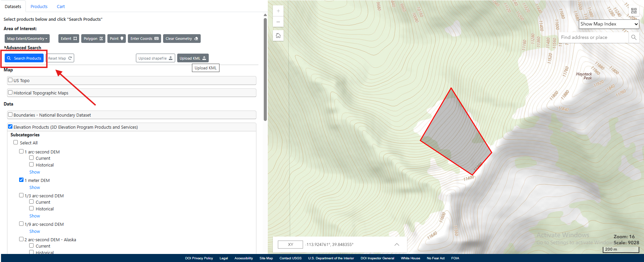This screenshot has width=644, height=262.
Task: Click the address search magnifier icon
Action: click(x=634, y=38)
